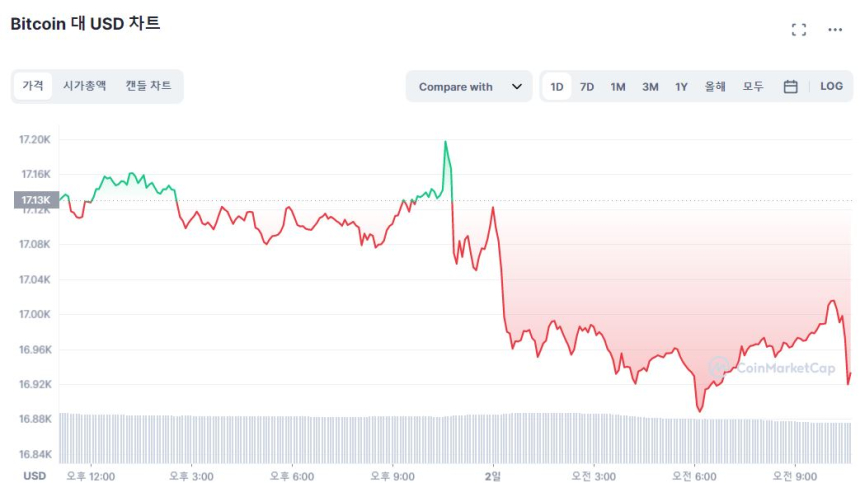This screenshot has width=860, height=483.
Task: Select the 1M time range
Action: 618,87
